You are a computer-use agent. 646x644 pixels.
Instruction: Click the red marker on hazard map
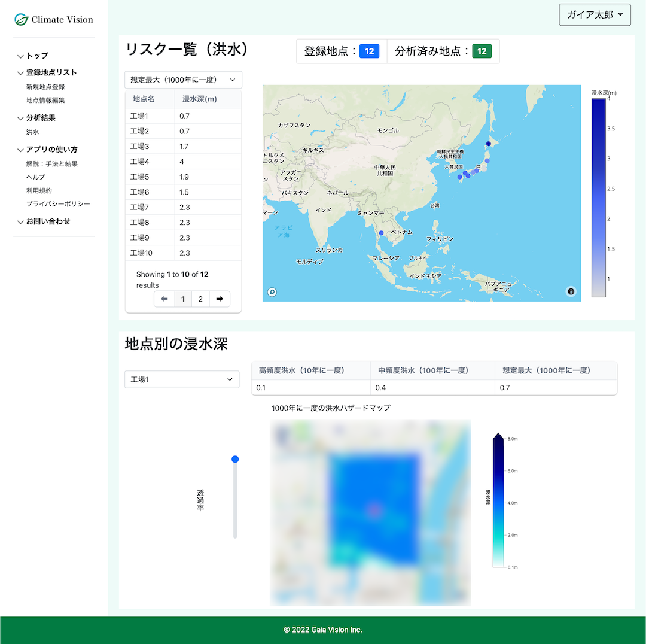(374, 509)
